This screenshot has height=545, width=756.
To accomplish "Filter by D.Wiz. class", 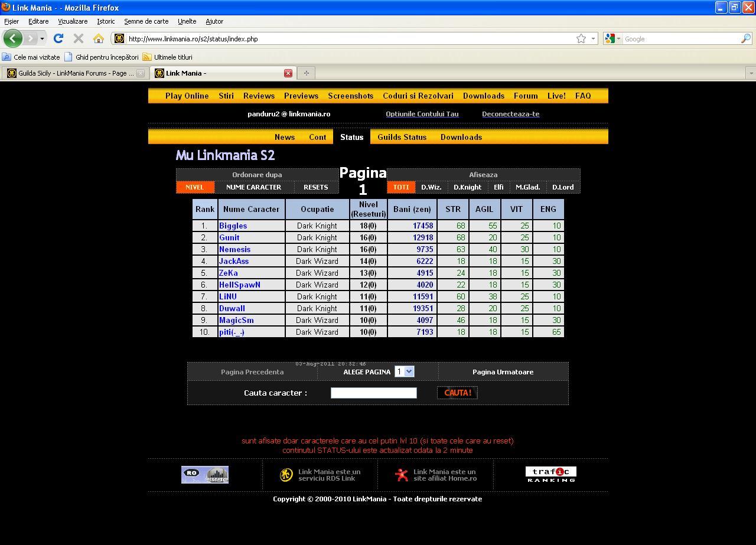I will tap(431, 187).
